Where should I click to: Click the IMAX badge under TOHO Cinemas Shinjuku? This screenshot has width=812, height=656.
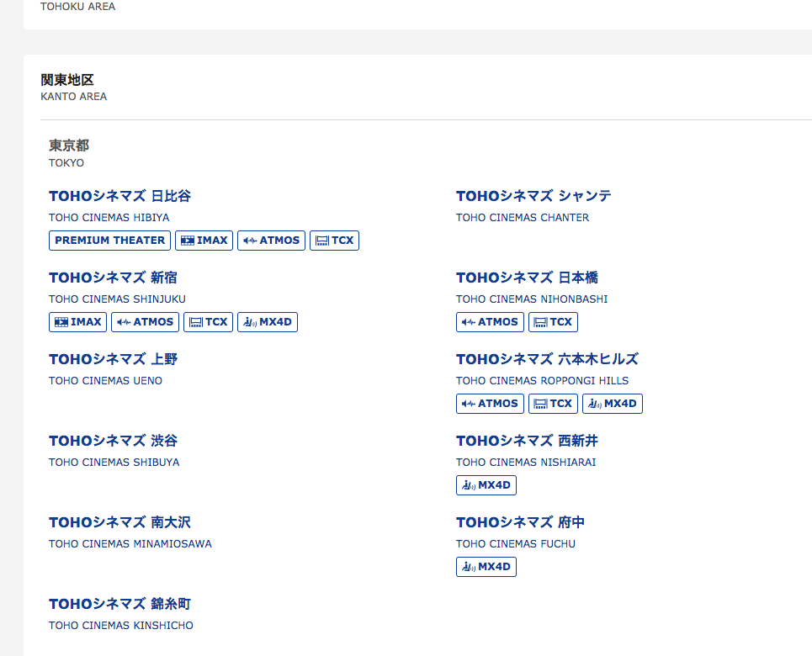(77, 322)
